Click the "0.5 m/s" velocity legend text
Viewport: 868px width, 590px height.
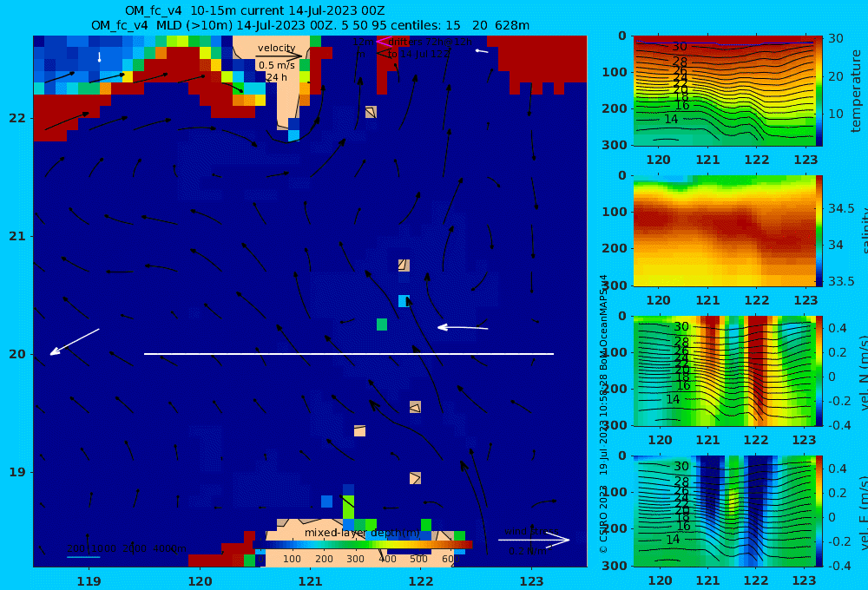click(277, 65)
